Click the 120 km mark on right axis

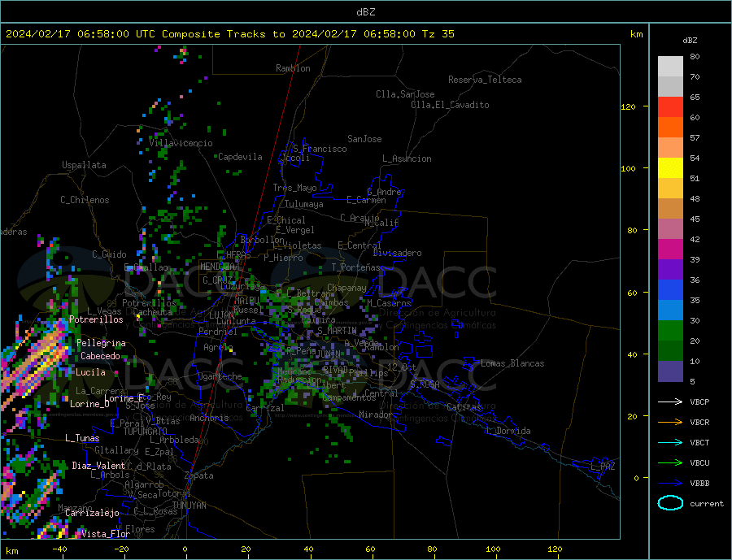pyautogui.click(x=629, y=106)
